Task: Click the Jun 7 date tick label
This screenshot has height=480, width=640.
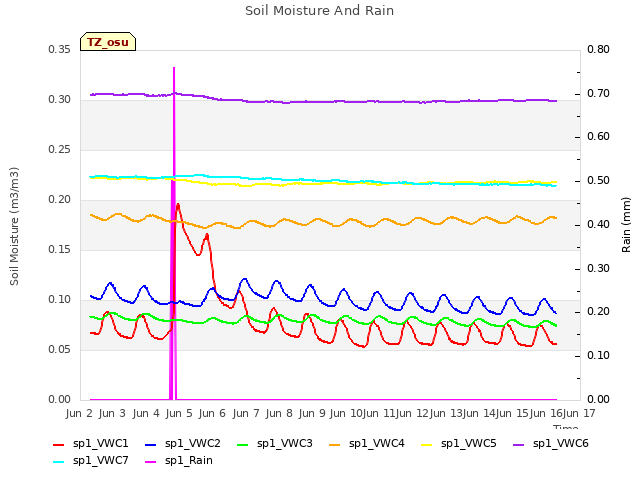Action: click(x=246, y=413)
